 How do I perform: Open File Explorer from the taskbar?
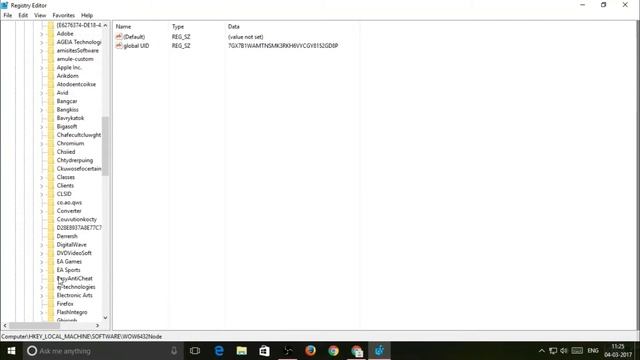[242, 351]
